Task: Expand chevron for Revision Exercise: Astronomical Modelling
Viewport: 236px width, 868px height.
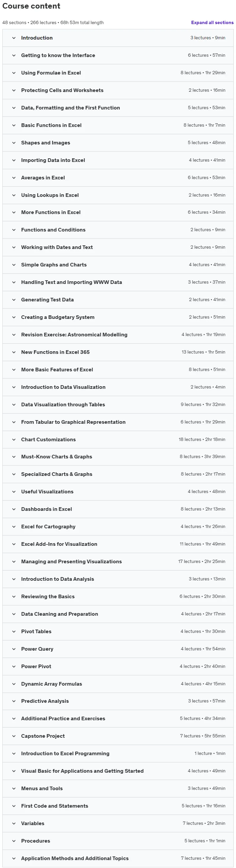Action: pyautogui.click(x=14, y=335)
